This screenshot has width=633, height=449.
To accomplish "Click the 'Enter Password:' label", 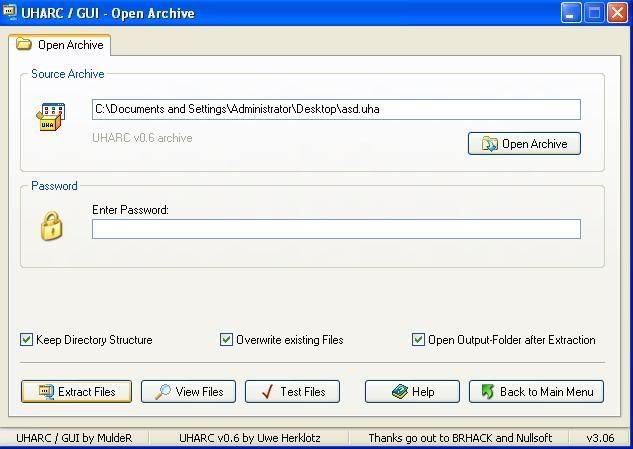I will pyautogui.click(x=130, y=210).
